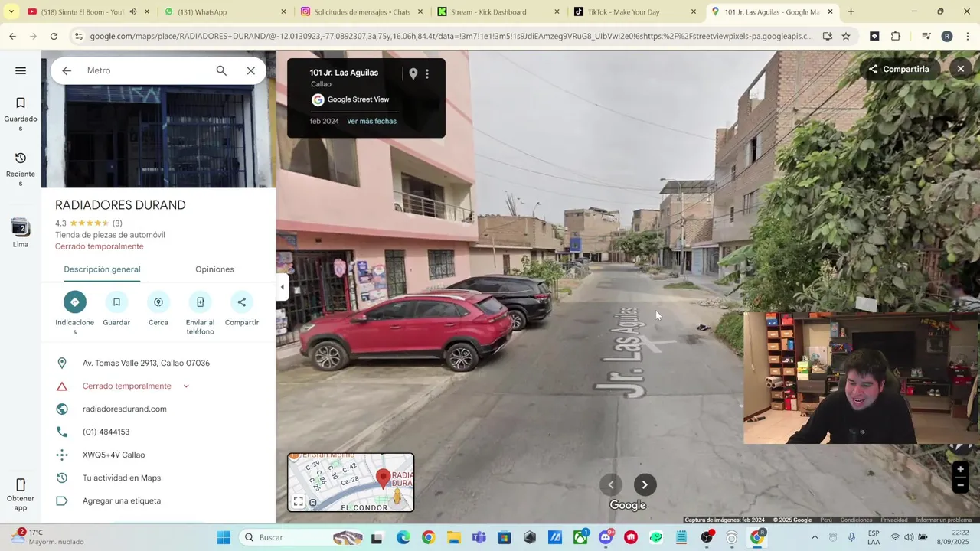This screenshot has width=980, height=551.
Task: Mute the YouTube tab via speaker icon
Action: click(132, 11)
